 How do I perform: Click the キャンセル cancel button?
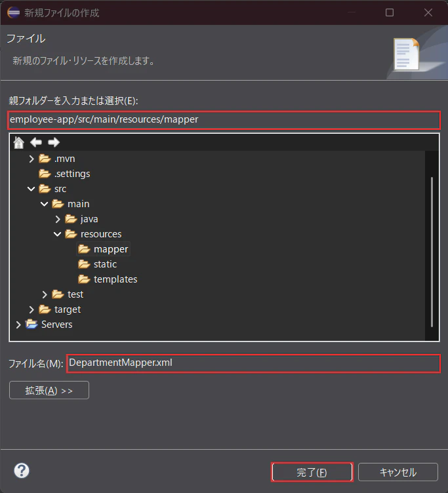[x=398, y=472]
